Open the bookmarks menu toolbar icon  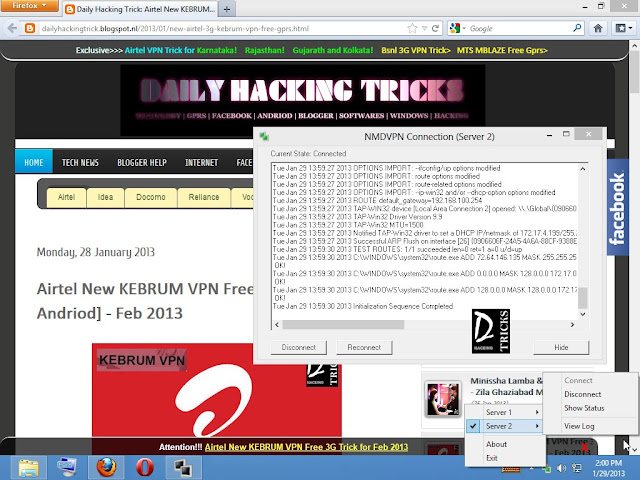pos(624,28)
